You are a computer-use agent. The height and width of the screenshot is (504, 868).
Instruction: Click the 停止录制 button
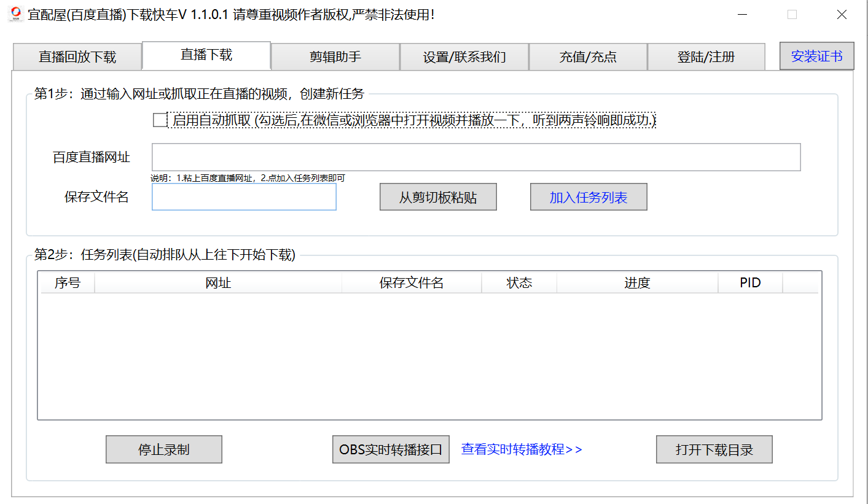point(164,449)
